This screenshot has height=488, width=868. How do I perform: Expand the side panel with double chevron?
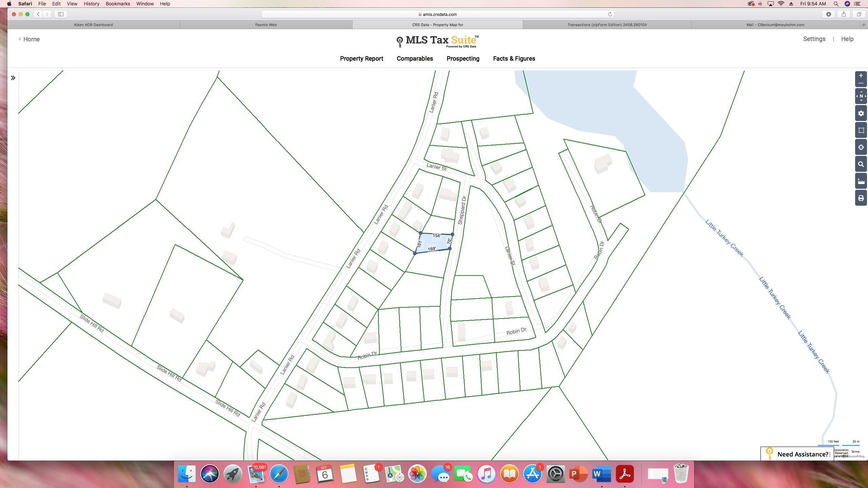point(13,78)
